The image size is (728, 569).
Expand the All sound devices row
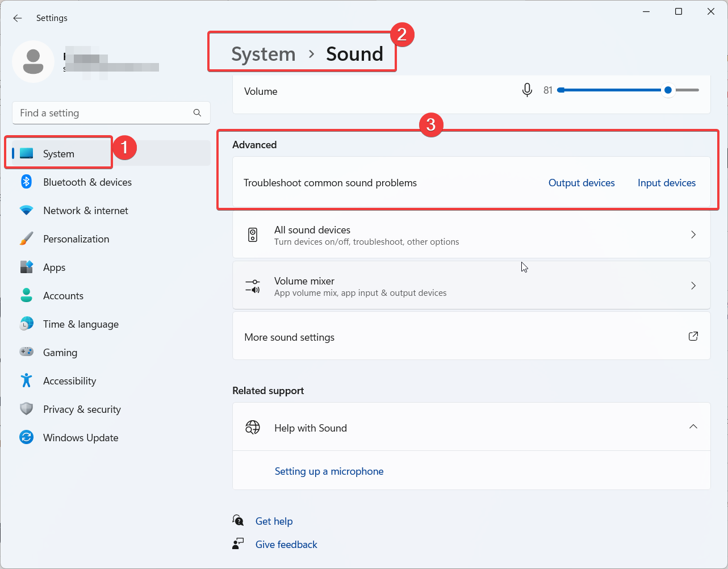click(693, 234)
